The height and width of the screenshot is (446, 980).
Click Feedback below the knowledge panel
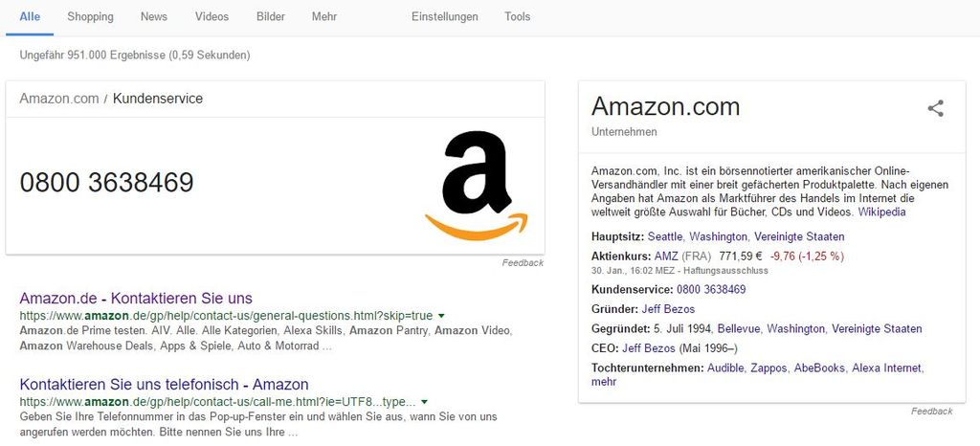931,412
